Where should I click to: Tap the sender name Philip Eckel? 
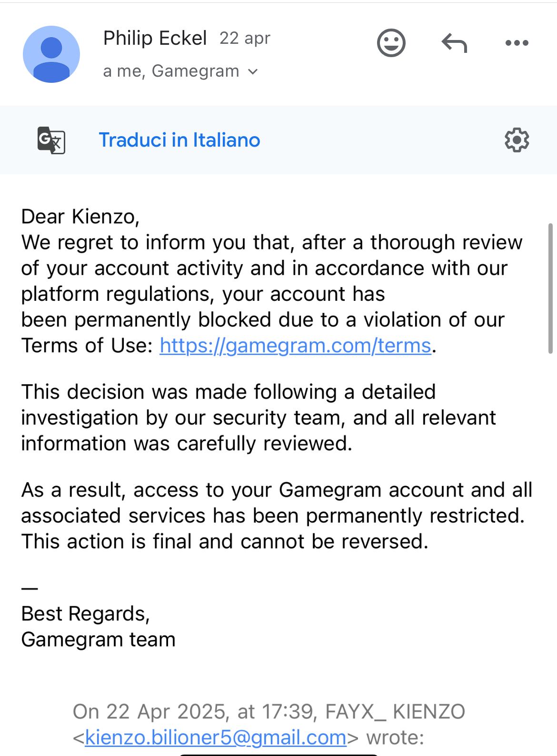coord(155,38)
